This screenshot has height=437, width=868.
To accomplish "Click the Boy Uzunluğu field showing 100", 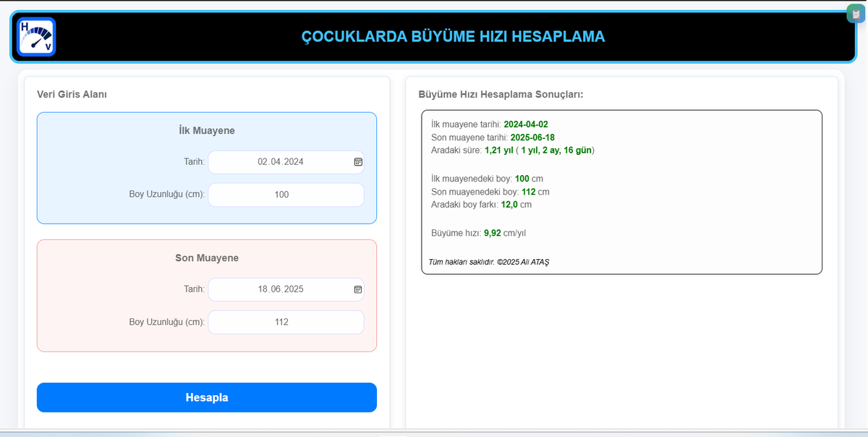I will click(x=286, y=195).
